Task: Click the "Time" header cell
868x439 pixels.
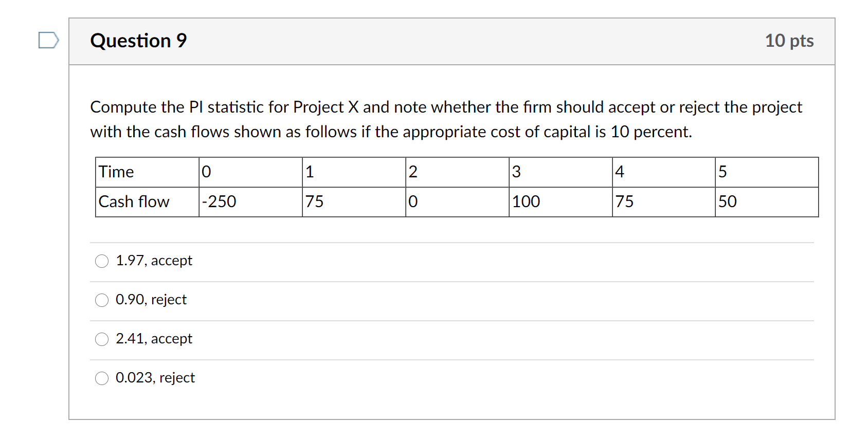Action: (116, 172)
